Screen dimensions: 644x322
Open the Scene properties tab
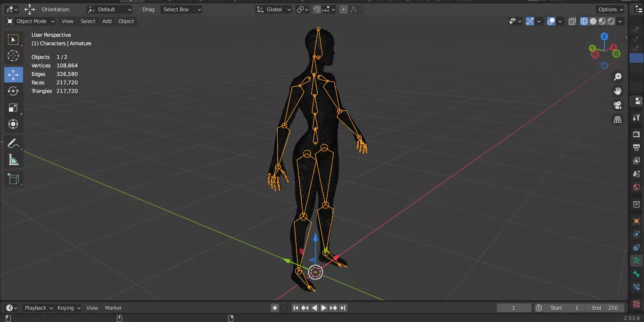pos(636,174)
